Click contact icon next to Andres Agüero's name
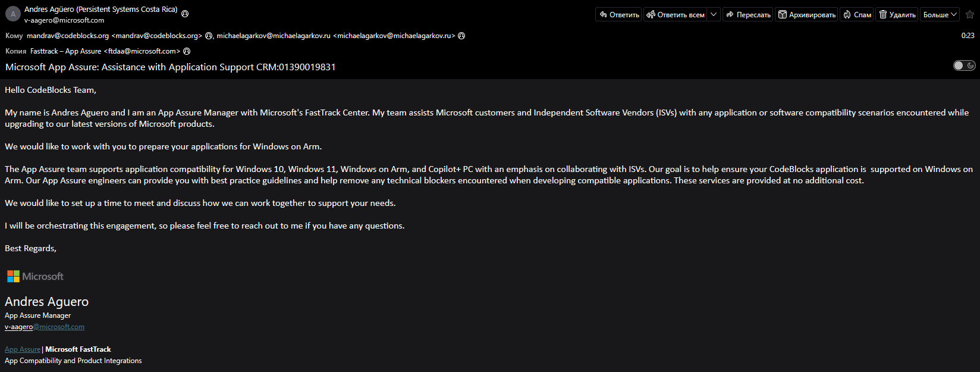The image size is (980, 372). [x=185, y=14]
